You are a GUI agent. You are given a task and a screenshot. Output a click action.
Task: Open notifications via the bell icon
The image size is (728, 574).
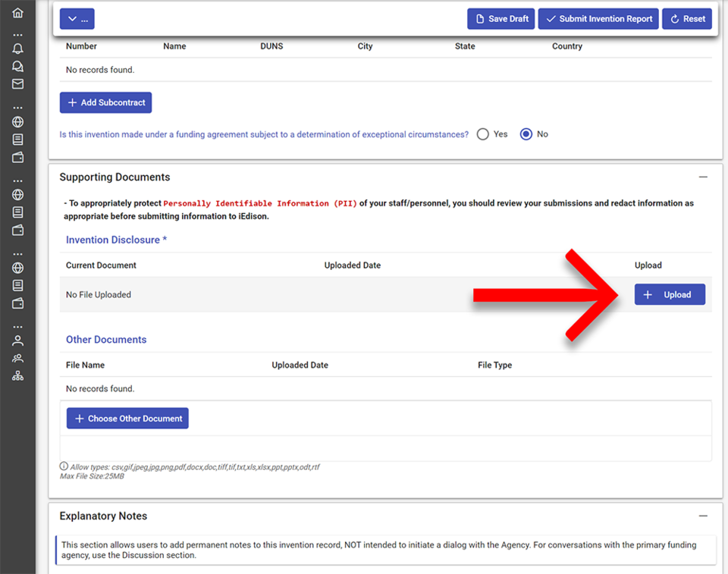[18, 48]
